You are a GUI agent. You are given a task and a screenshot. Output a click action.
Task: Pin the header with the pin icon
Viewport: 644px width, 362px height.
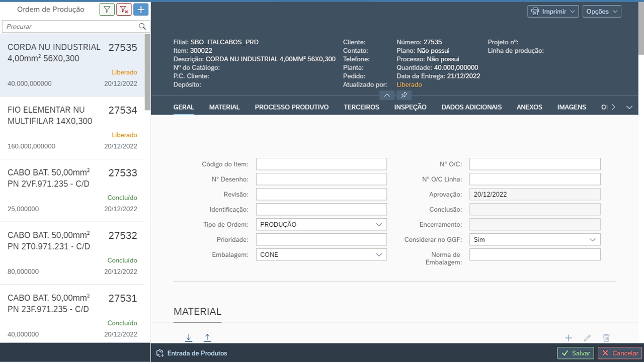[404, 95]
